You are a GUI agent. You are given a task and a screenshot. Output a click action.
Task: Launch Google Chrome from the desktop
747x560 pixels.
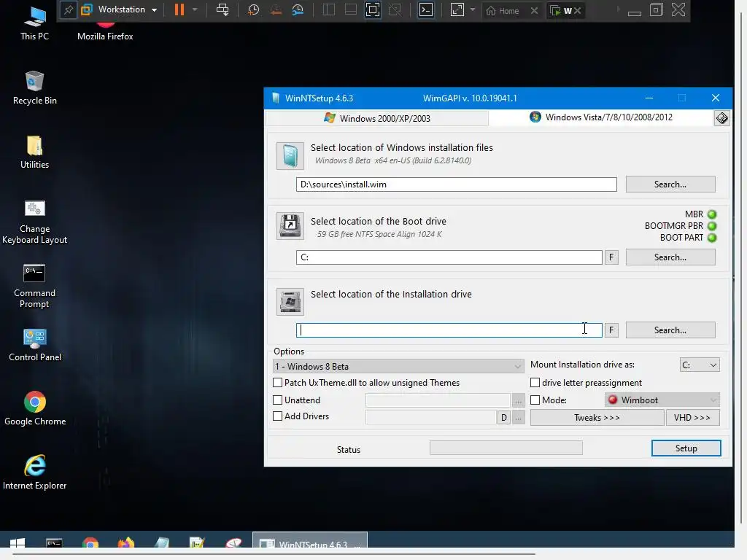[x=34, y=408]
